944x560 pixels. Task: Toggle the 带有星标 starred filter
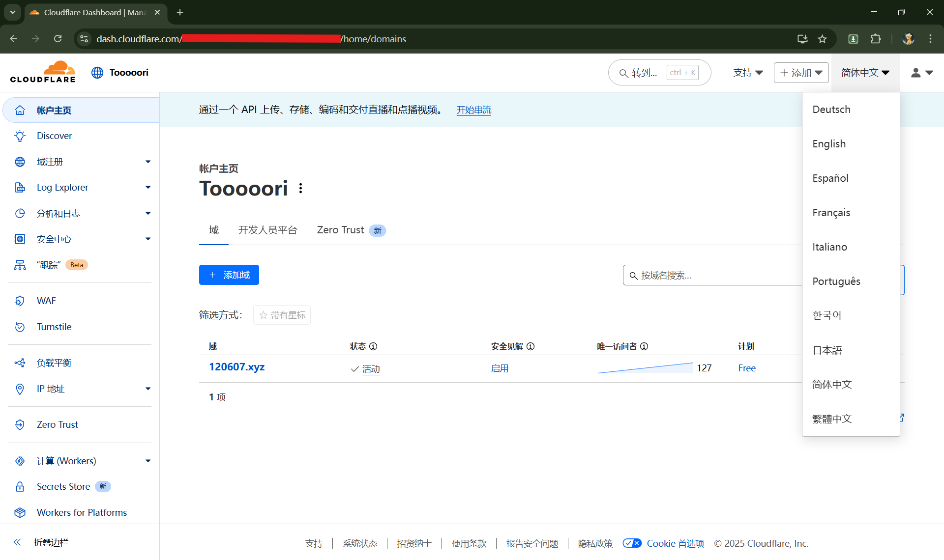(282, 315)
